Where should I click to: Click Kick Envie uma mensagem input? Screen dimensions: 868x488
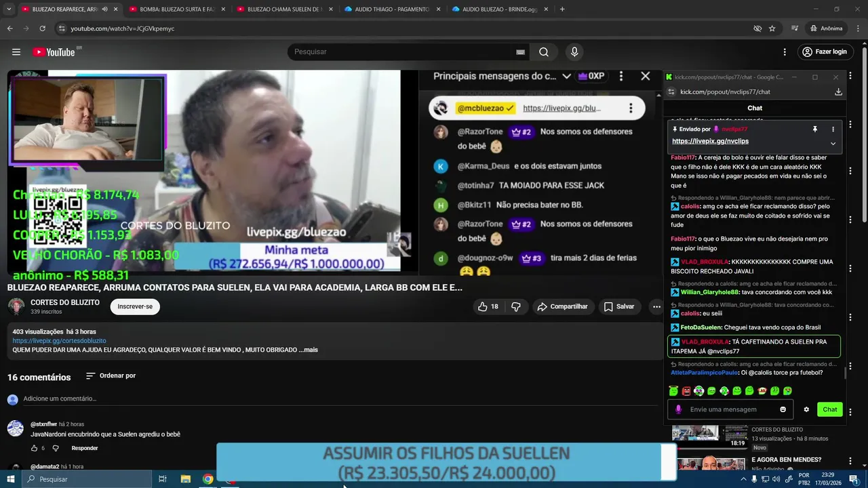[x=730, y=409]
